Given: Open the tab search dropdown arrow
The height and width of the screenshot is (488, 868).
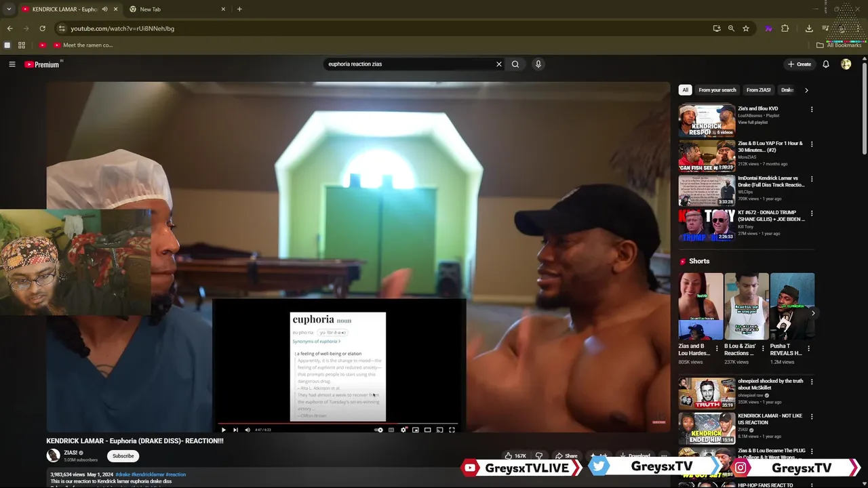Looking at the screenshot, I should (9, 9).
